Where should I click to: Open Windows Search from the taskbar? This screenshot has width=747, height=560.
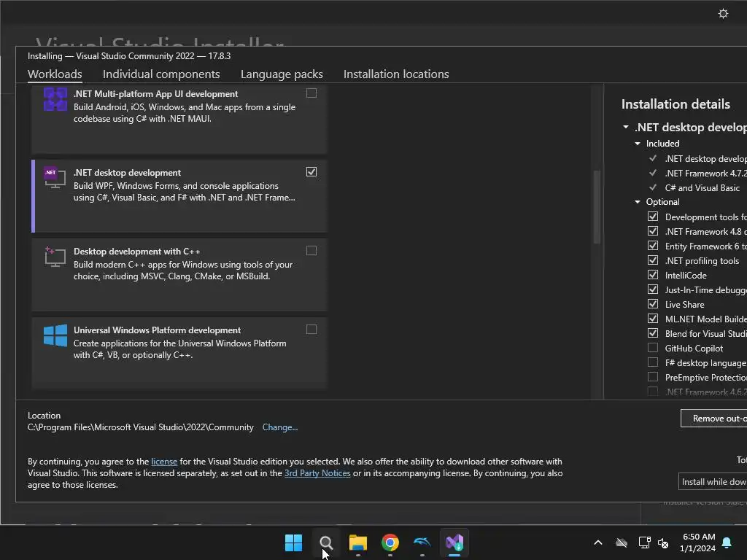(326, 542)
